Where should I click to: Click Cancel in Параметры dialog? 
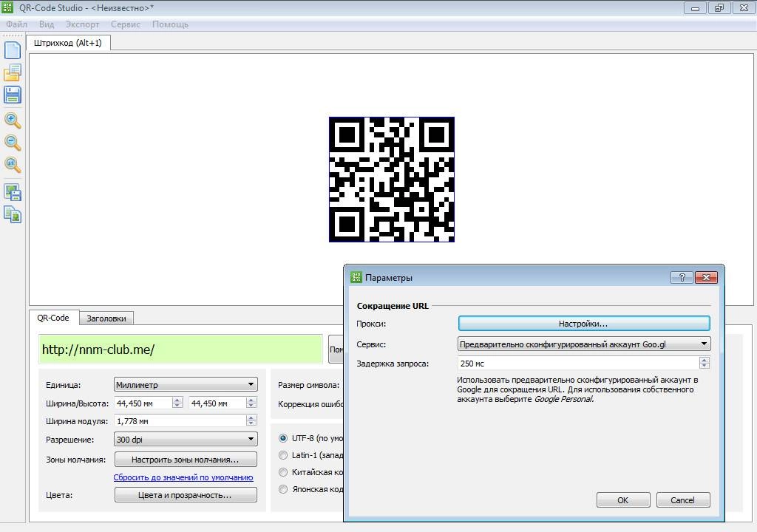point(682,500)
